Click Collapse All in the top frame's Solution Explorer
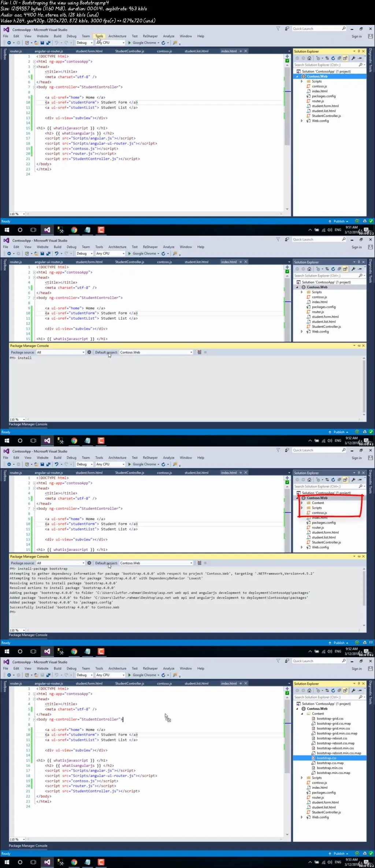375x868 pixels. [339, 58]
